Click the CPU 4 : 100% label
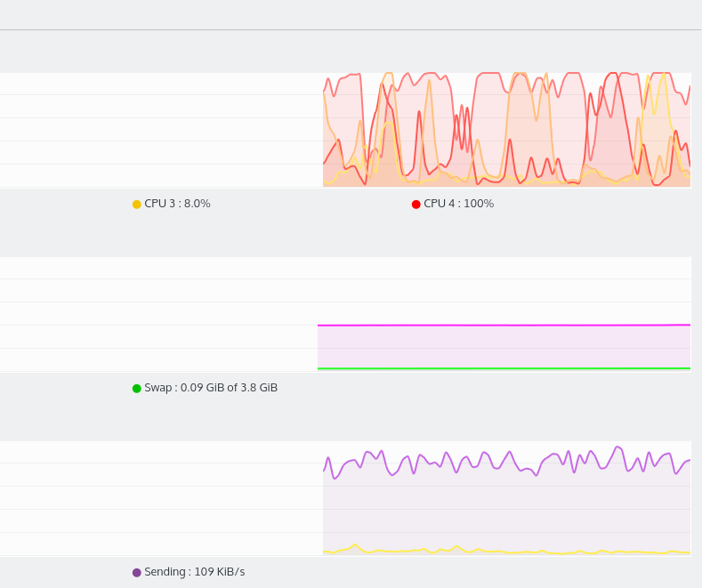 pyautogui.click(x=458, y=204)
